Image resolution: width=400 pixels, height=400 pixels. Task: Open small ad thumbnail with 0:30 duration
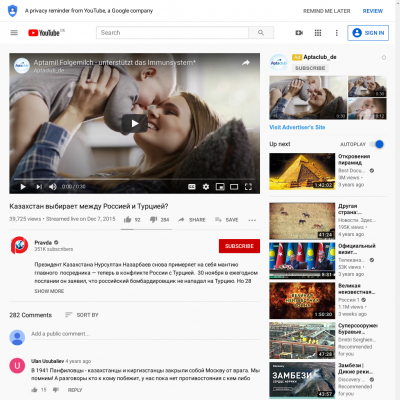coord(367,86)
